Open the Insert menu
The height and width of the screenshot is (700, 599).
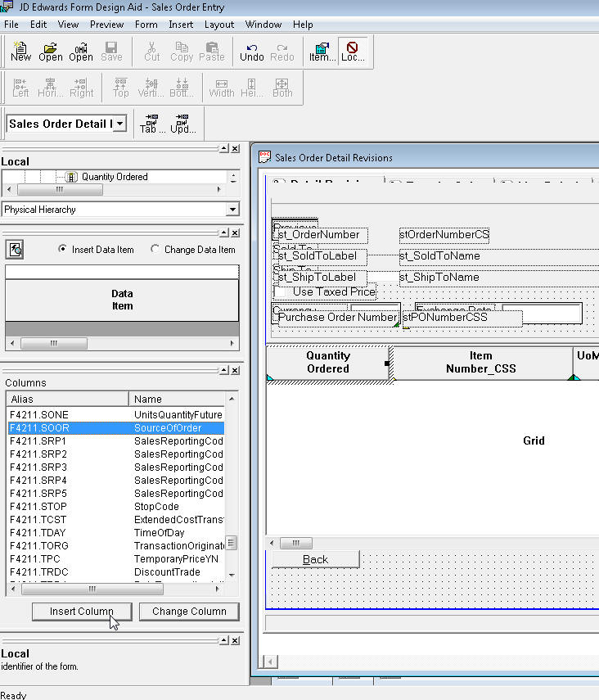pos(181,25)
